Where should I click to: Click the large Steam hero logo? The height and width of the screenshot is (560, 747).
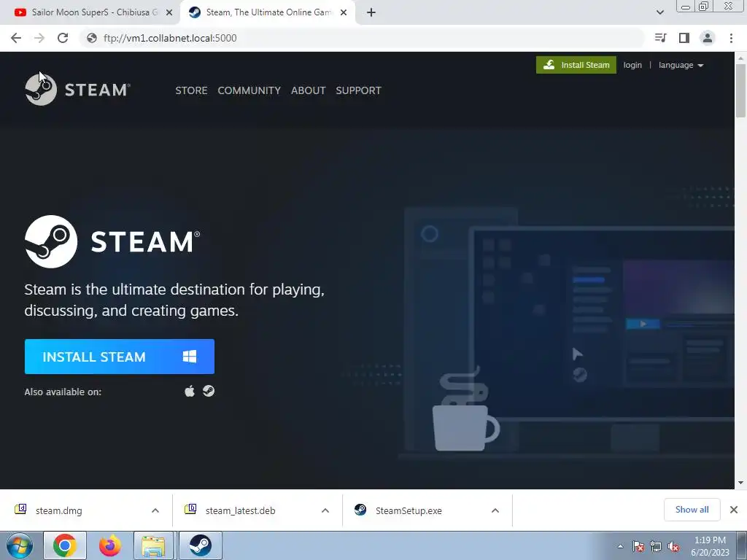coord(112,241)
